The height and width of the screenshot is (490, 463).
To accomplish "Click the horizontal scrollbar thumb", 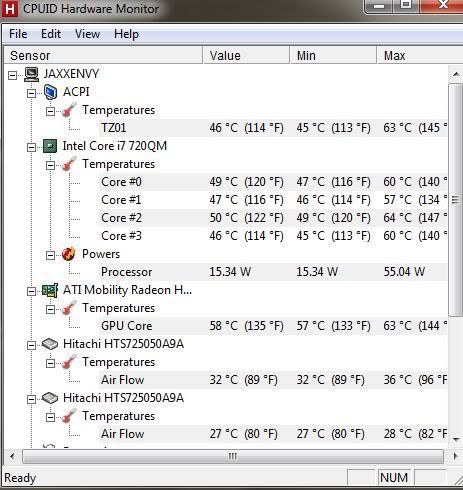I will click(233, 456).
